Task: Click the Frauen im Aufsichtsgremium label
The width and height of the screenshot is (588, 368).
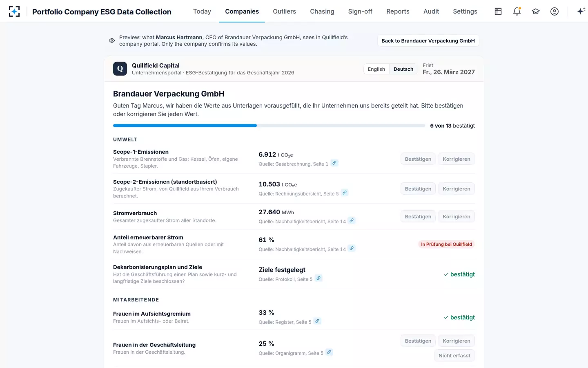Action: 152,314
